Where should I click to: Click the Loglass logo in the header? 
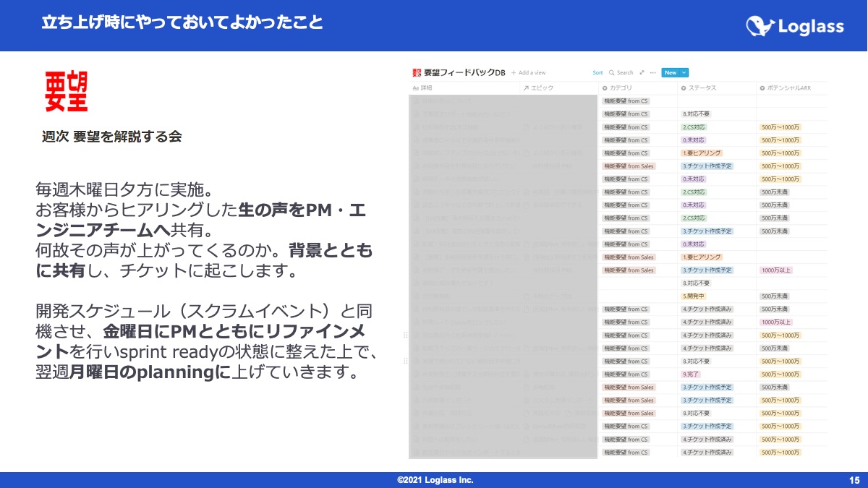tap(795, 26)
